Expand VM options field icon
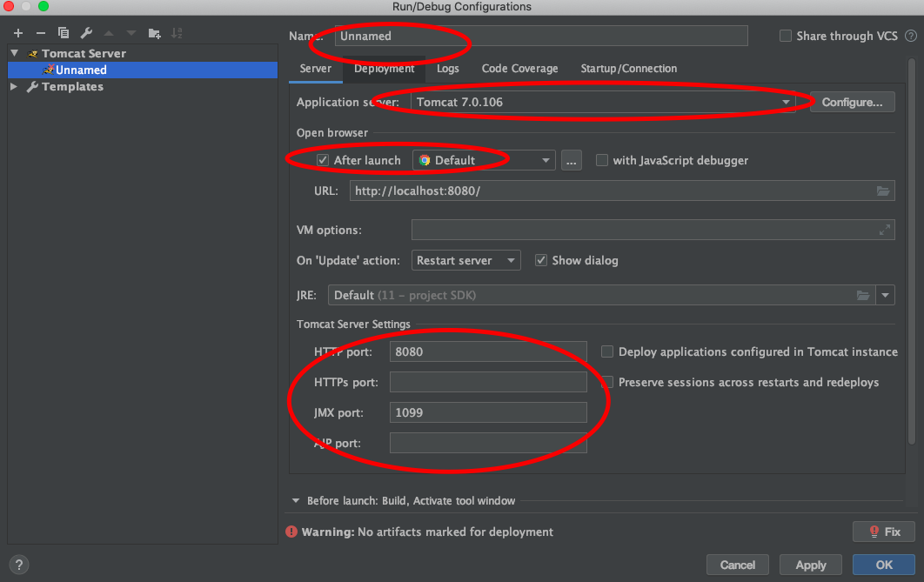 pos(885,230)
